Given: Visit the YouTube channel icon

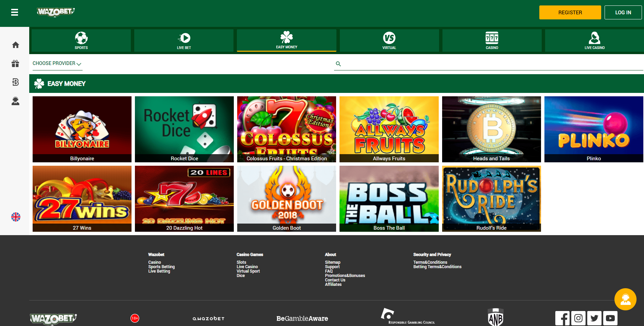Looking at the screenshot, I should pyautogui.click(x=610, y=318).
